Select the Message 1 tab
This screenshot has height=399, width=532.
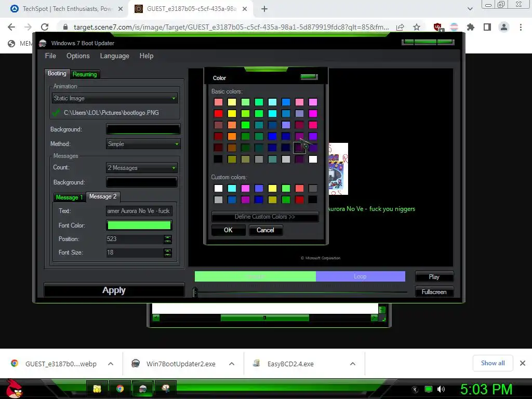69,197
